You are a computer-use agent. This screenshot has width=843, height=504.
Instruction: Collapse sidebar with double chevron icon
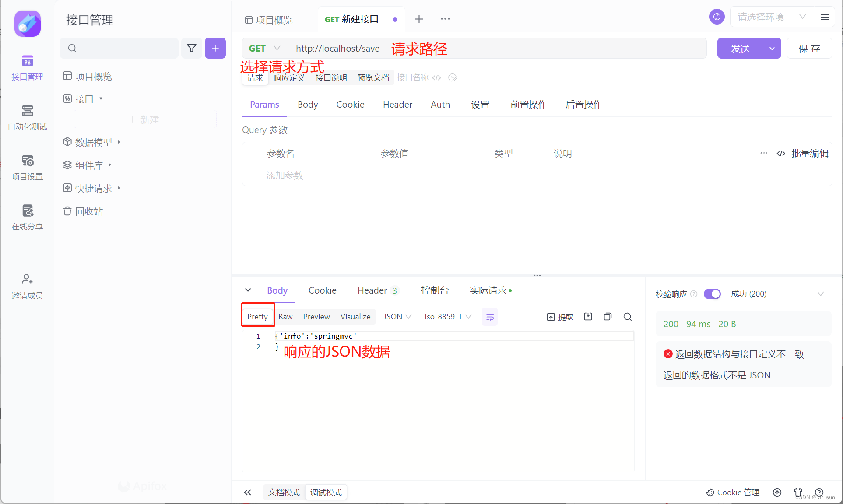coord(248,492)
